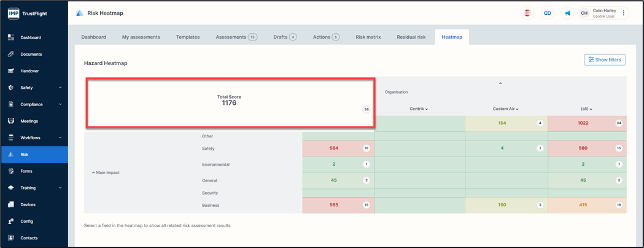The image size is (644, 248).
Task: Open the Residual risk tab
Action: (x=411, y=37)
